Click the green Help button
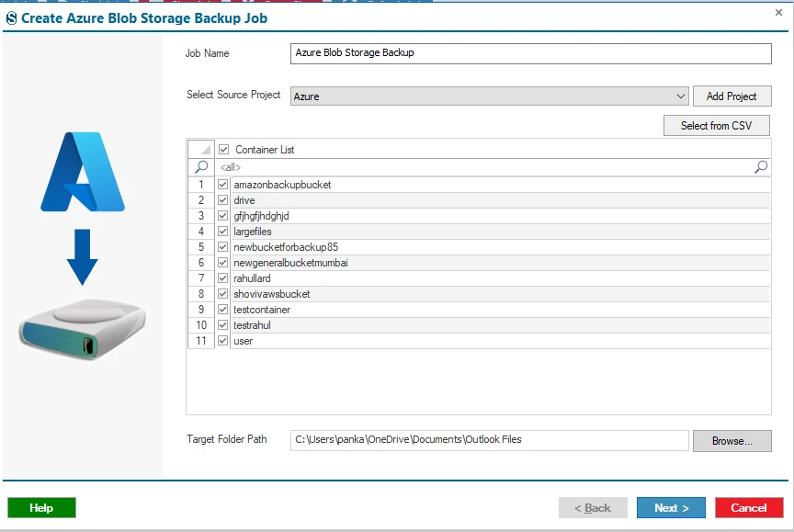Image resolution: width=794 pixels, height=532 pixels. click(41, 508)
